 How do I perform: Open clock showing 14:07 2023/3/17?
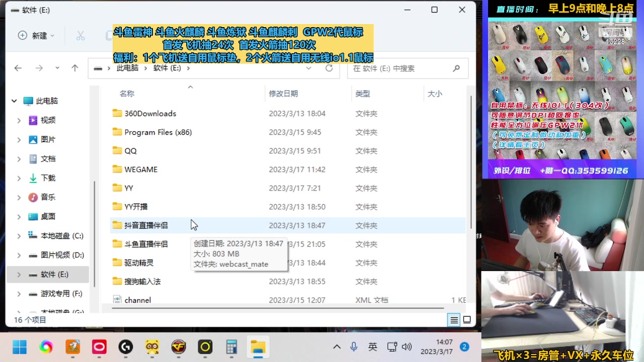point(437,347)
